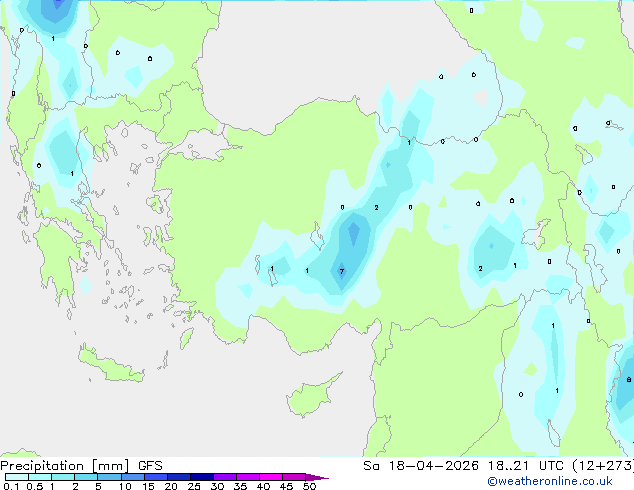Click the 40–45 mm magenta legend swatch
Viewport: 634px width, 490px height.
click(271, 477)
